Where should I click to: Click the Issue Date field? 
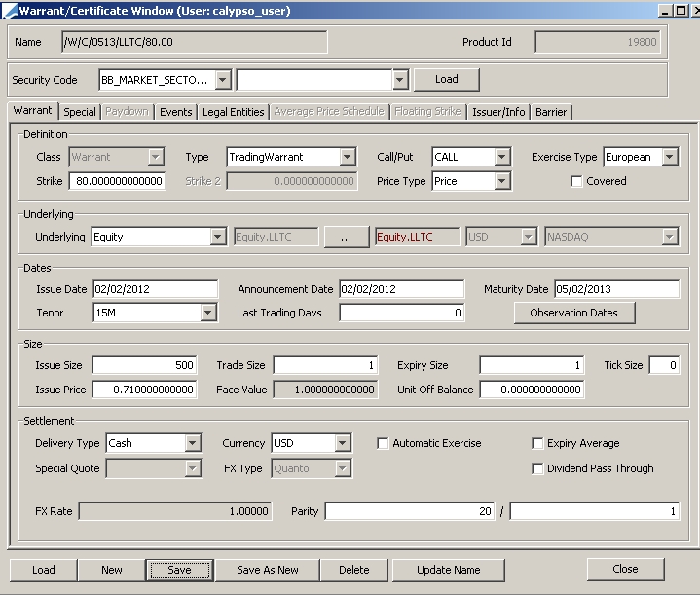155,289
